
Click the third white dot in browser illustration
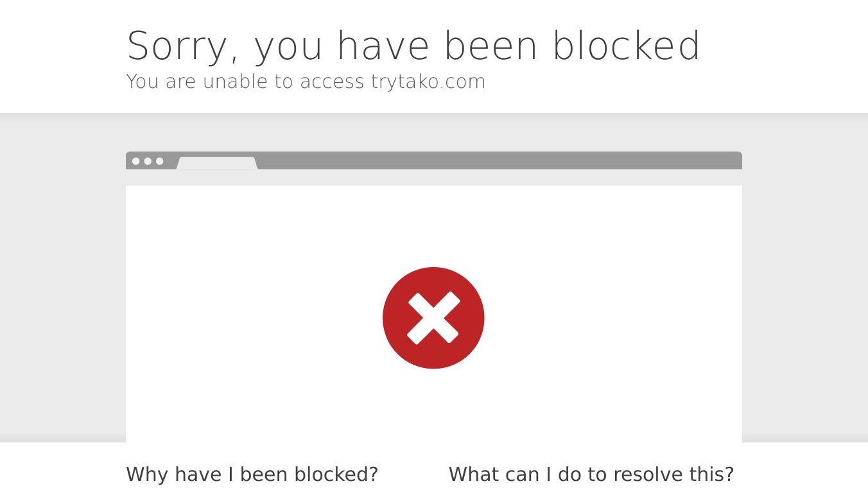tap(160, 161)
